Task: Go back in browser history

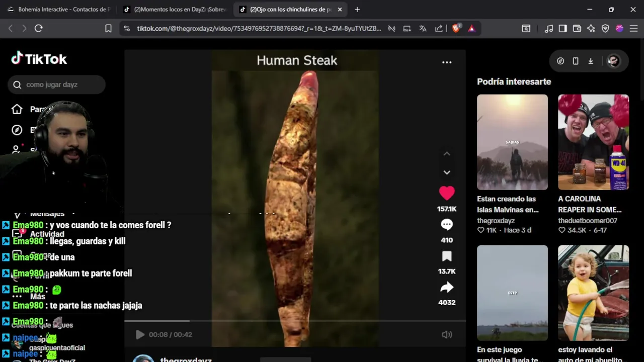Action: click(x=11, y=29)
